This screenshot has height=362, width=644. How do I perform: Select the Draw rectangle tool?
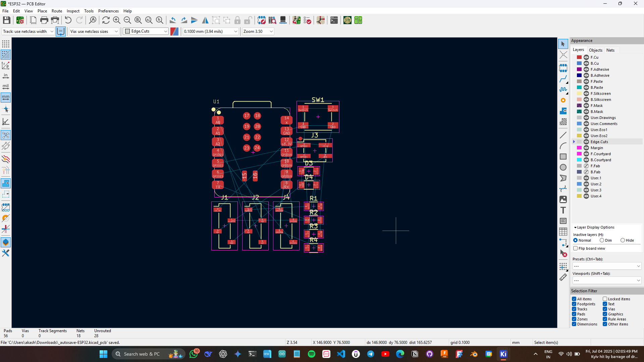[563, 157]
